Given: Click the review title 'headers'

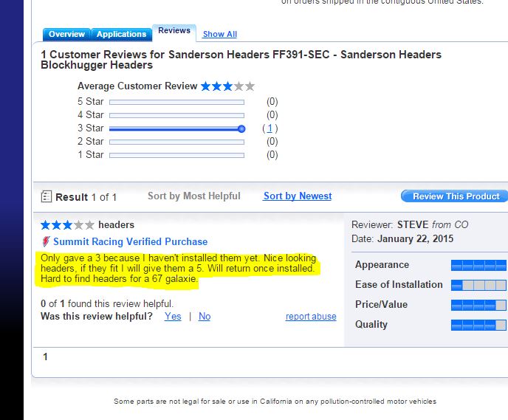Looking at the screenshot, I should pyautogui.click(x=117, y=224).
